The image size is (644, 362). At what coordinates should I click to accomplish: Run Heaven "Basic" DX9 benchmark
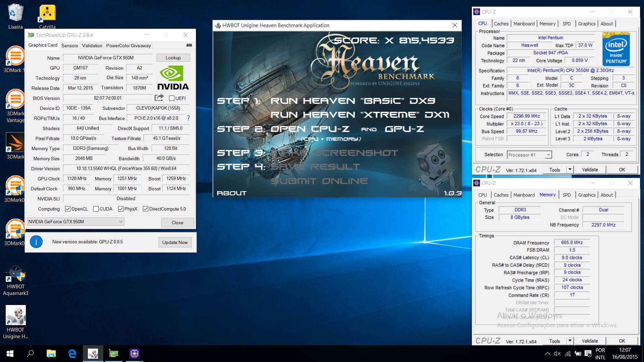353,101
